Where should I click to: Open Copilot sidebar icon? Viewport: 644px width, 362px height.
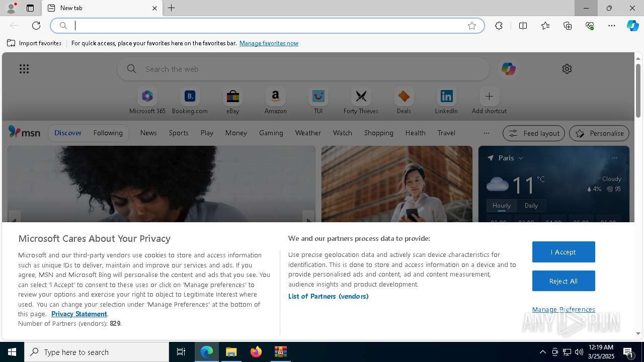click(x=633, y=26)
